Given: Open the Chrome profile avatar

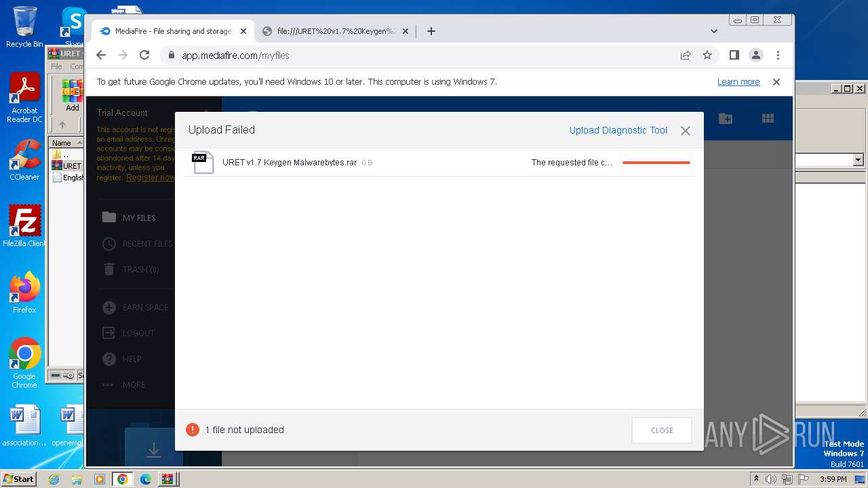Looking at the screenshot, I should pyautogui.click(x=756, y=55).
